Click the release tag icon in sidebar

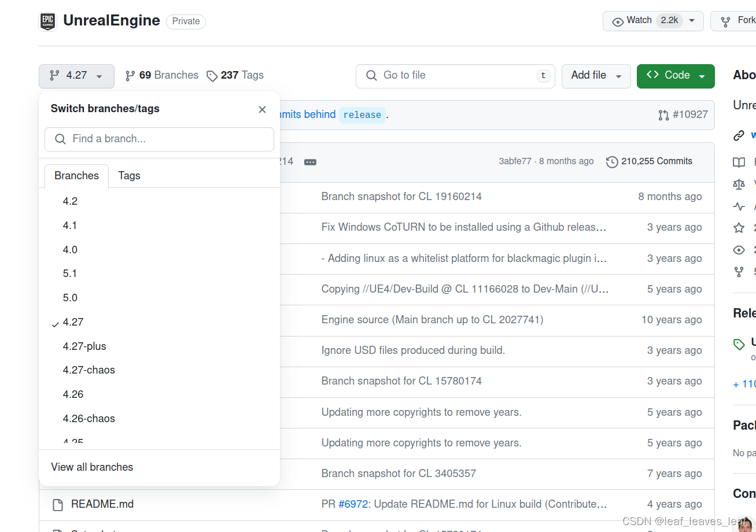(x=739, y=345)
